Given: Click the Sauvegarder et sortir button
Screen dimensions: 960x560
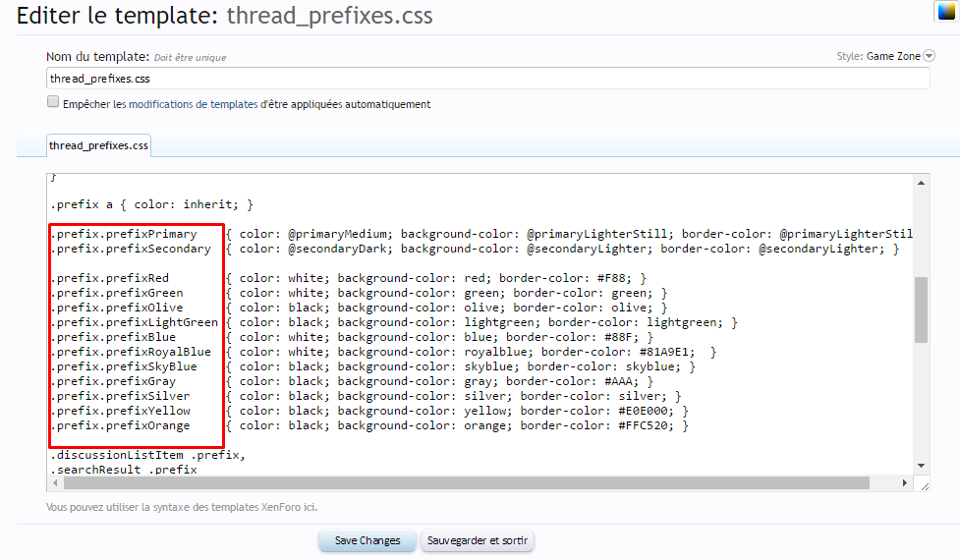Looking at the screenshot, I should [478, 540].
